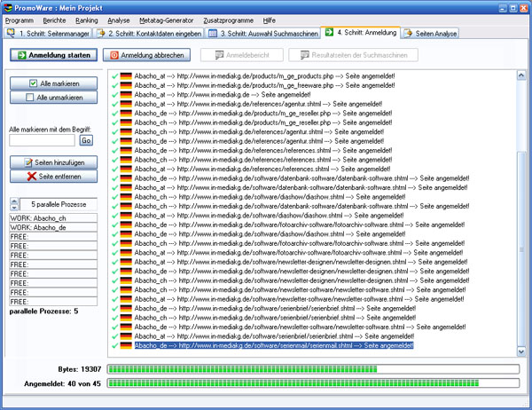The height and width of the screenshot is (410, 532).
Task: Click the Auswahl Suchmaschinen tab icon
Action: tap(213, 34)
